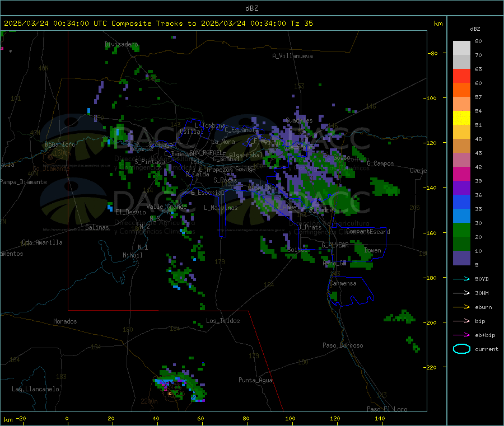Click the J_Prats map label
504x426 pixels.
pyautogui.click(x=310, y=227)
